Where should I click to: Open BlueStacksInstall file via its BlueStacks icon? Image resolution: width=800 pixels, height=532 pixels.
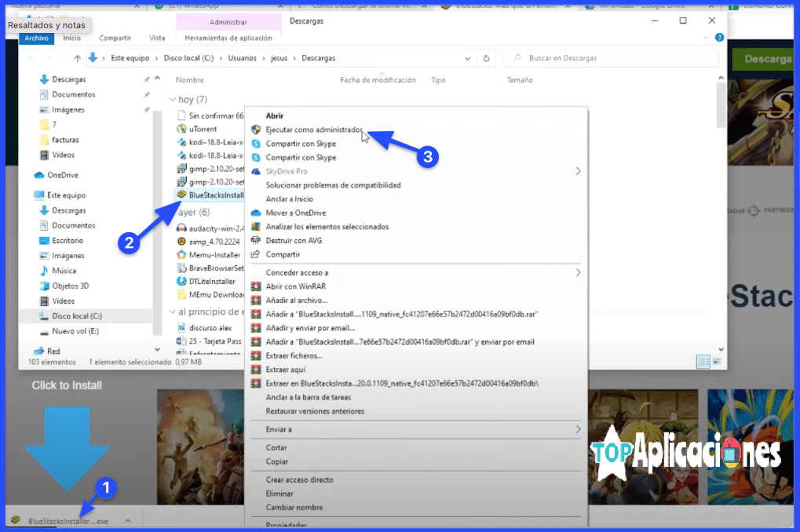pos(181,195)
